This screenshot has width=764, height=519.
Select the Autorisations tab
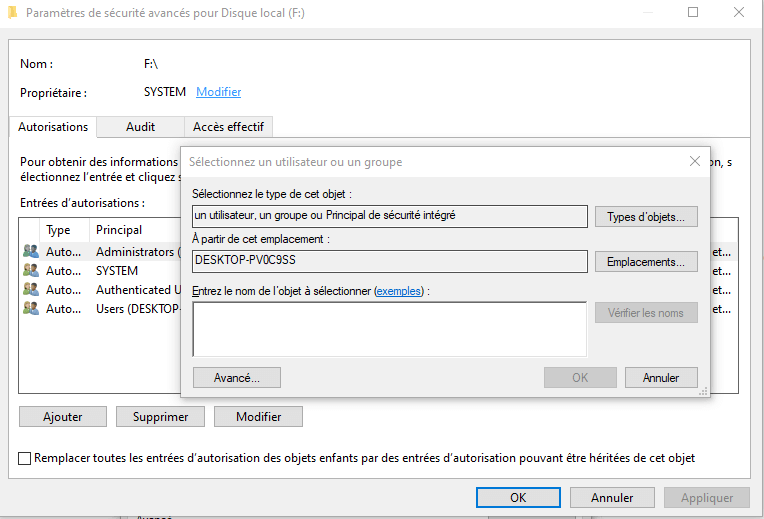53,127
